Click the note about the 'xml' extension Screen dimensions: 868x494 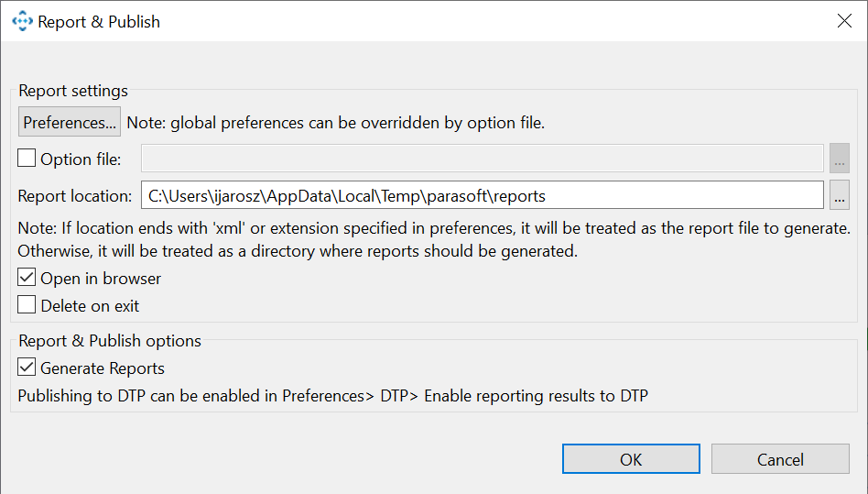[x=434, y=239]
